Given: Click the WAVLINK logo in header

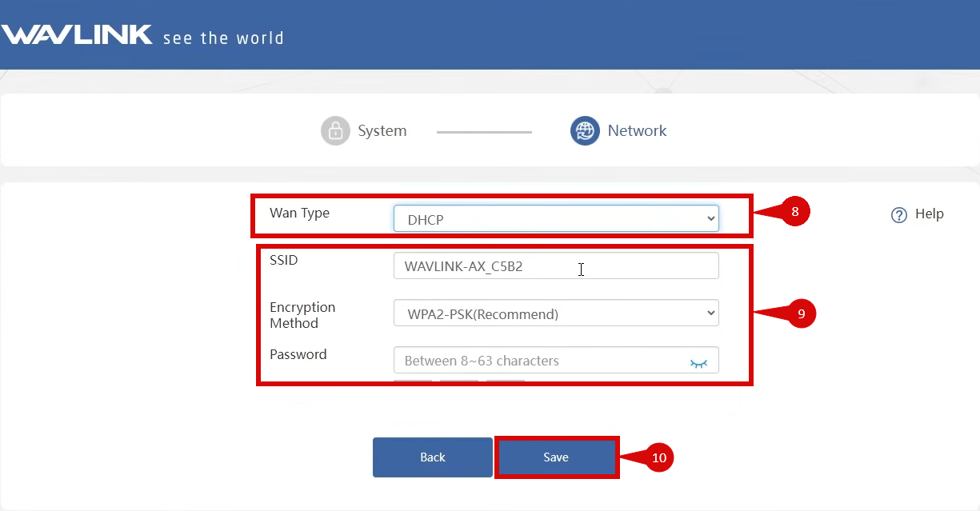Looking at the screenshot, I should click(x=77, y=34).
